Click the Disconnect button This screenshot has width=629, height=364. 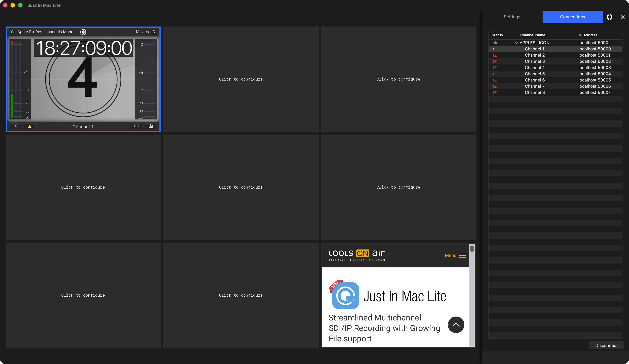607,346
